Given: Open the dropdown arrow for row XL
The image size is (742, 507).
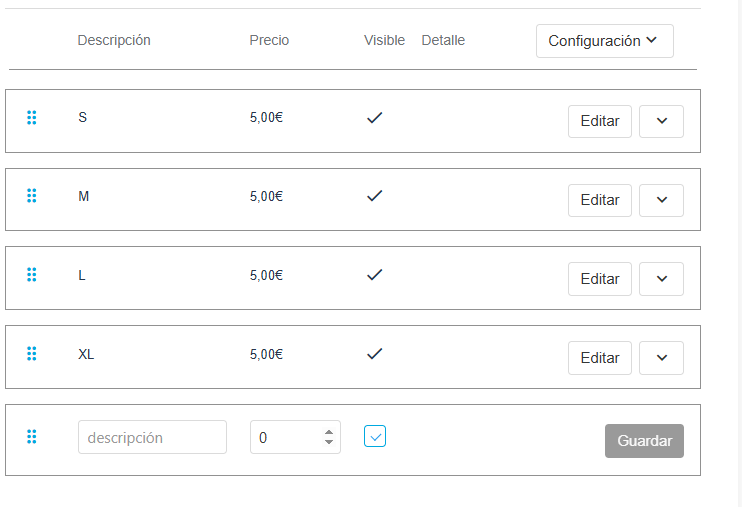Looking at the screenshot, I should (661, 358).
